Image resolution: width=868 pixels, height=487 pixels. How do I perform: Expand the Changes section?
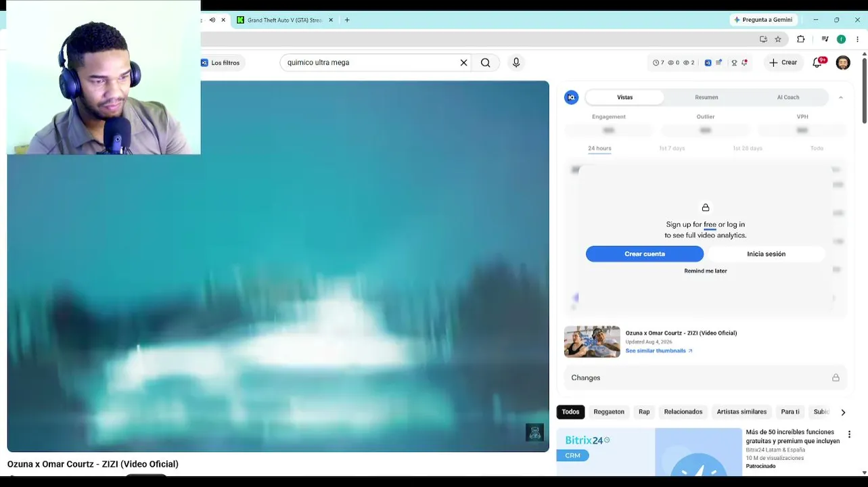pos(705,377)
